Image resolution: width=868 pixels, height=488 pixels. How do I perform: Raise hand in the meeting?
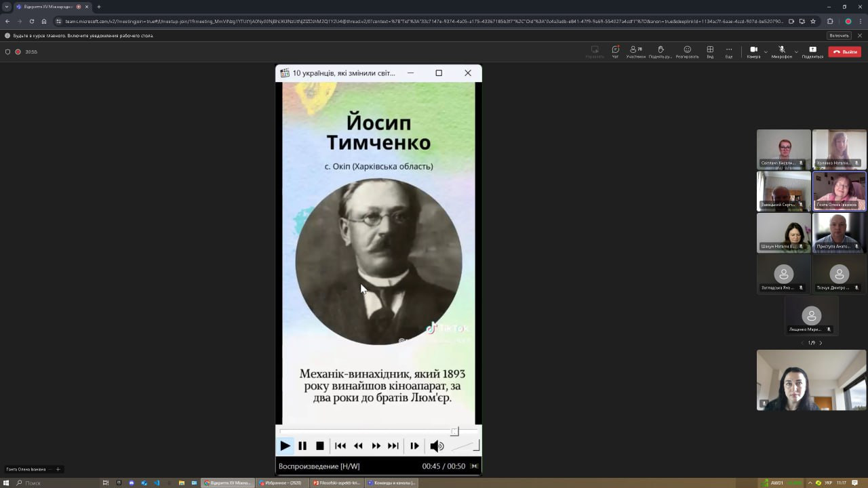coord(660,52)
